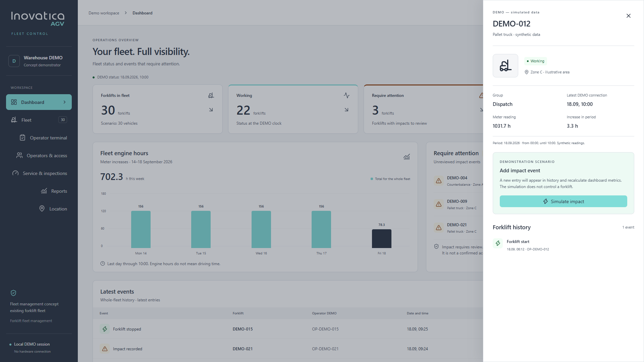Click the Service & inspections gauge icon
644x362 pixels.
click(15, 173)
